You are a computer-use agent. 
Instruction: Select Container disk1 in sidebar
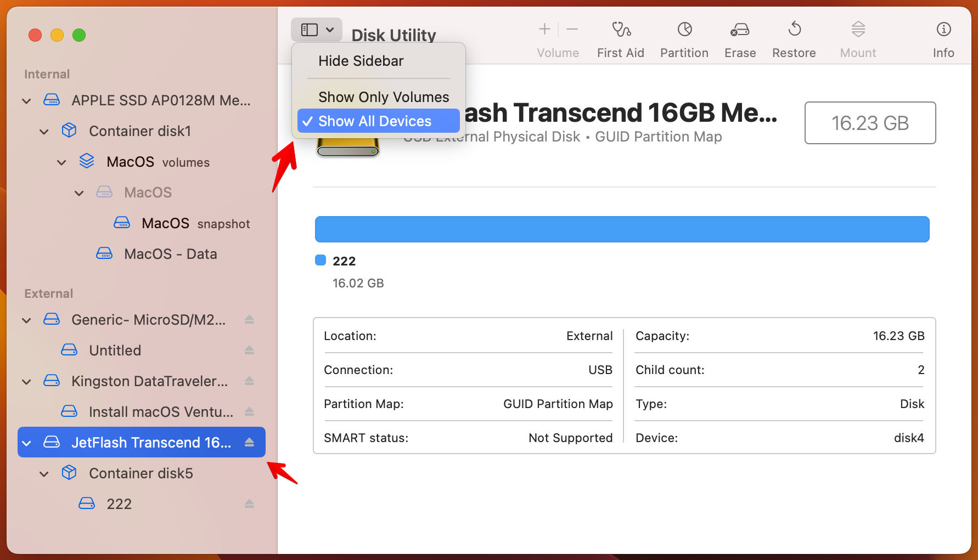(x=142, y=131)
